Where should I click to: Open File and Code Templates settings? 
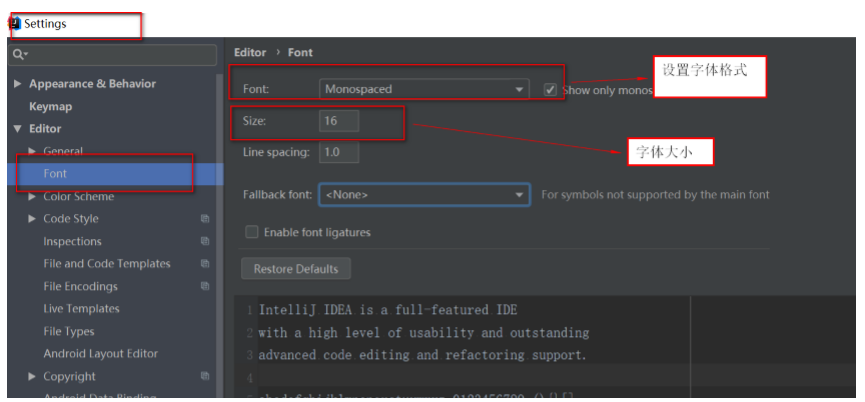click(x=107, y=264)
